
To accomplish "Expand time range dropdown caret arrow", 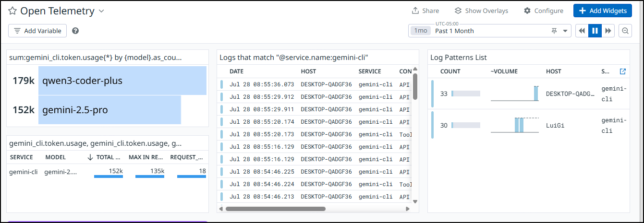I will (565, 31).
